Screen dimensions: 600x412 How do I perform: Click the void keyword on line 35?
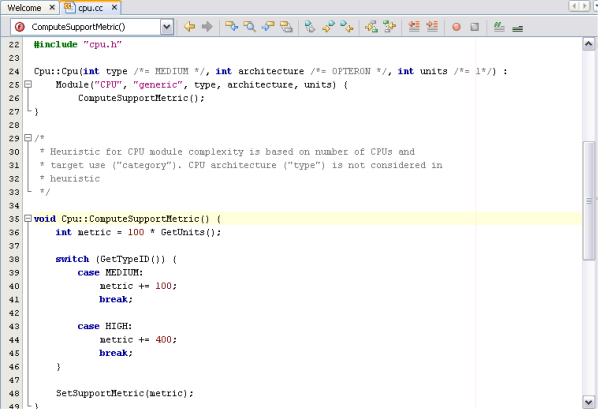(x=44, y=219)
